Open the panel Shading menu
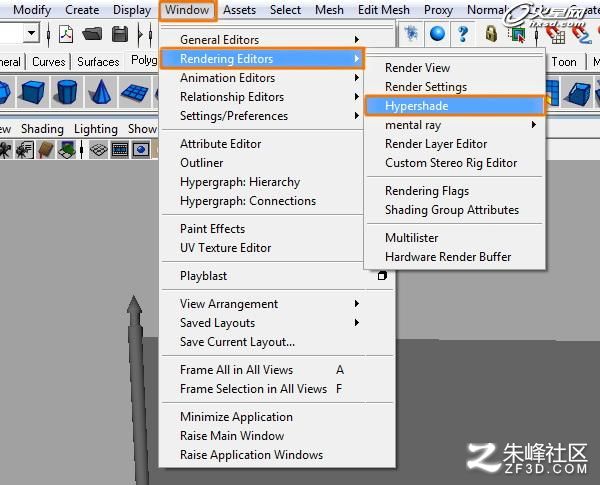The width and height of the screenshot is (600, 485). (42, 129)
